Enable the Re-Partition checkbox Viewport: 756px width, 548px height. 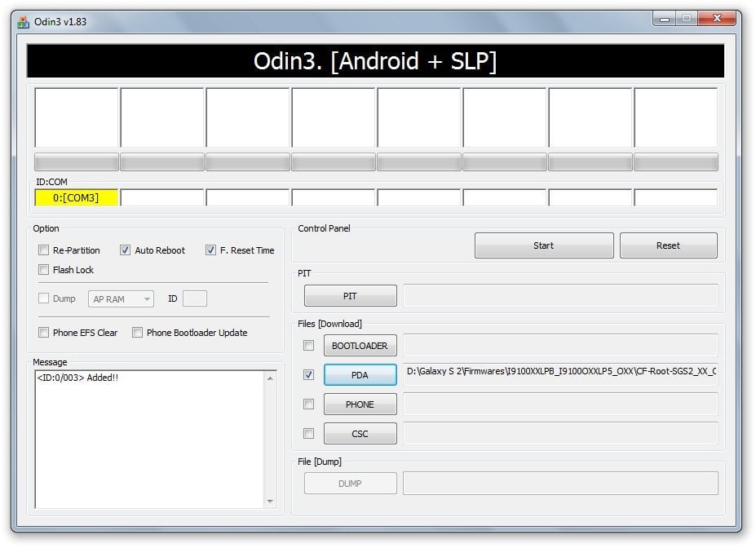pyautogui.click(x=44, y=250)
